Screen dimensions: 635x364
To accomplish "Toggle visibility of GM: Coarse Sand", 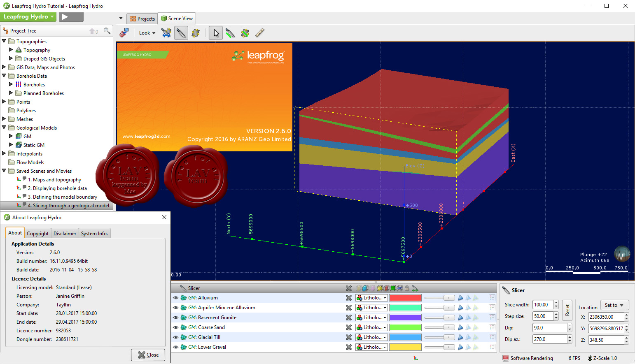I will coord(176,327).
